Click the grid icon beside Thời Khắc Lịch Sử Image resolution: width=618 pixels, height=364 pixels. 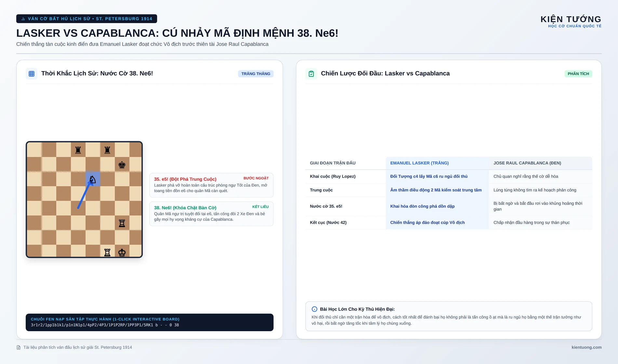pyautogui.click(x=32, y=74)
